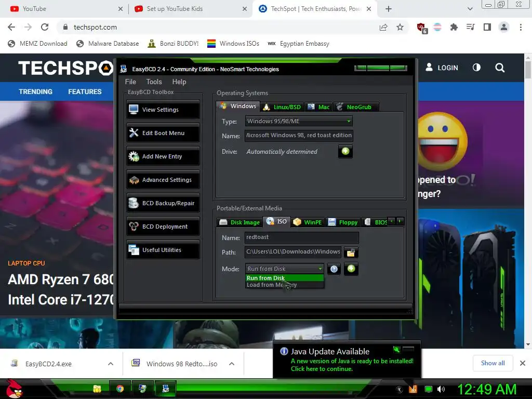
Task: Open View Settings in EasyBCD Toolbox
Action: [x=163, y=109]
